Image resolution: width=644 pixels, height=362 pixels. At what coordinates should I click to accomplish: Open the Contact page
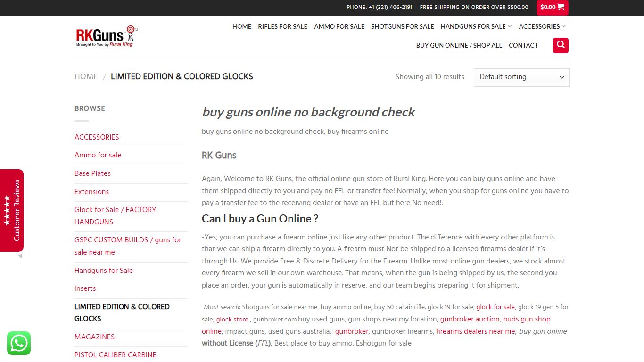523,45
